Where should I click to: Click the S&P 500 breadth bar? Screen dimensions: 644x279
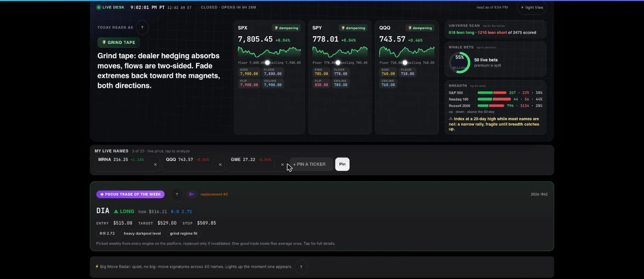(x=492, y=93)
